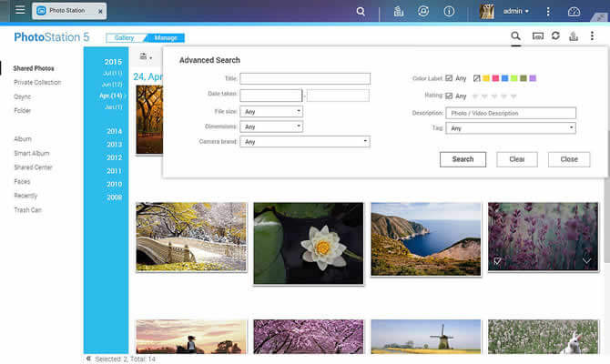610x364 pixels.
Task: Click the top bar search magnifier
Action: (x=361, y=12)
